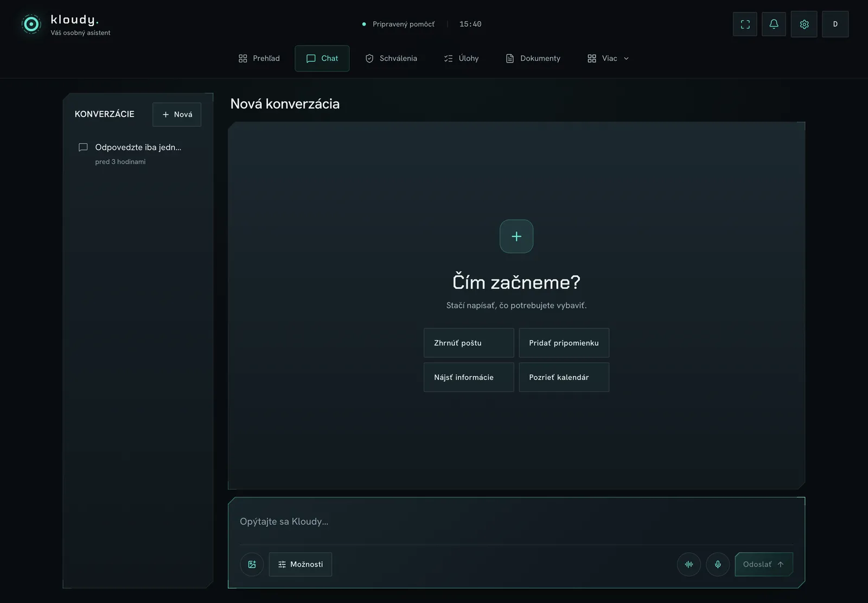
Task: Open notifications bell icon
Action: coord(774,24)
